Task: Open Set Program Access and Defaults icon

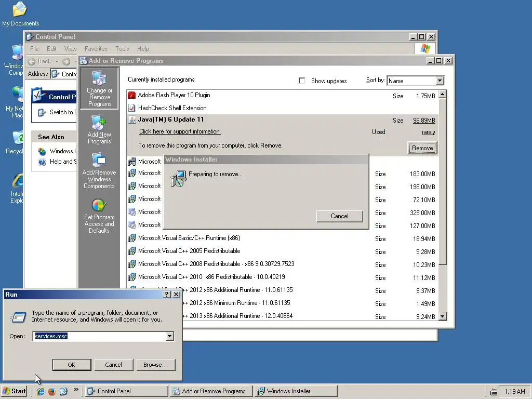Action: (x=99, y=216)
